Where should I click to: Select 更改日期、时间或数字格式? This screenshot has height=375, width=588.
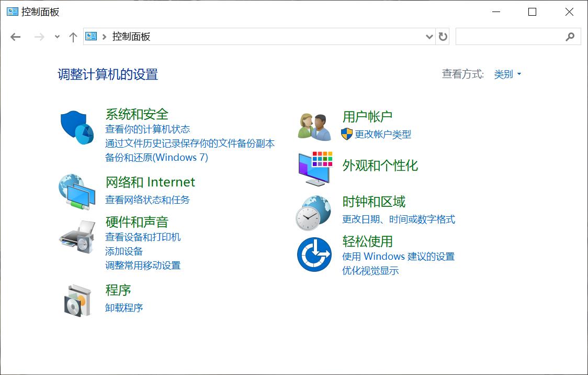click(x=399, y=219)
